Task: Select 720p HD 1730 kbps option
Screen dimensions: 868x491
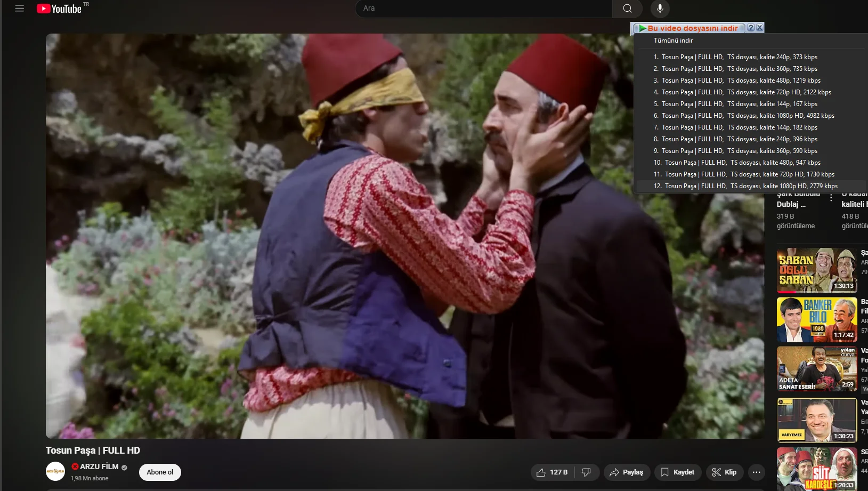Action: pos(752,174)
